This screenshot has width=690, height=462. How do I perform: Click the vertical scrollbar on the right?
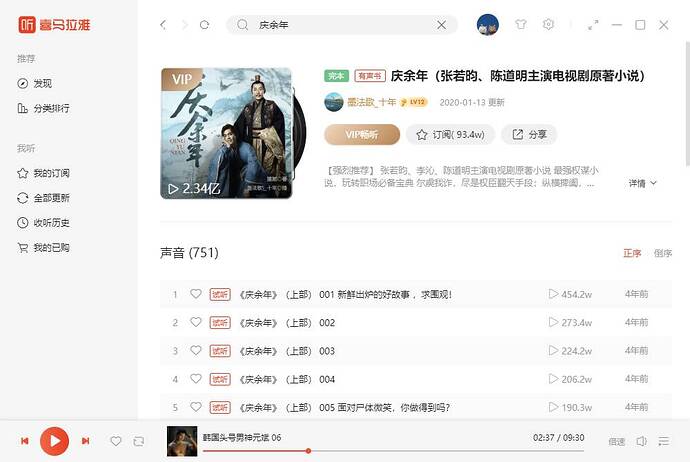click(687, 104)
